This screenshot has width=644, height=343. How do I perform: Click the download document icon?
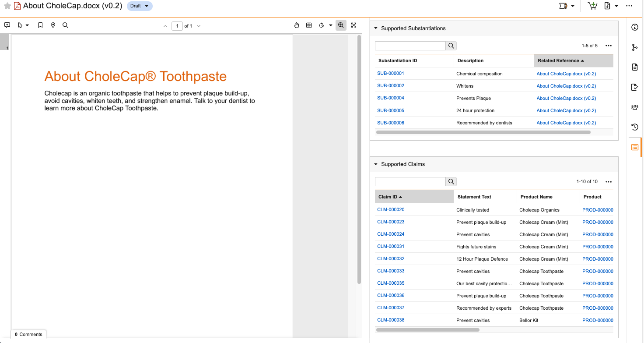tap(607, 6)
